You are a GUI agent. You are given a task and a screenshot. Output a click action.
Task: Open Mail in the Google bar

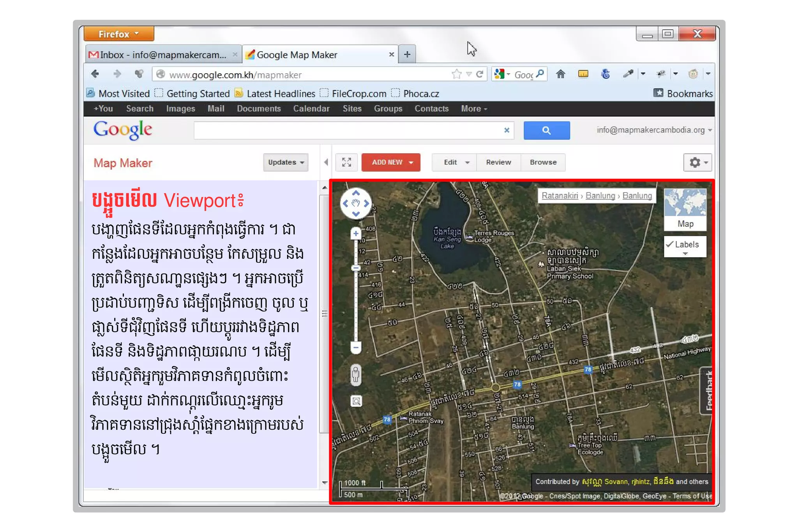click(x=216, y=109)
